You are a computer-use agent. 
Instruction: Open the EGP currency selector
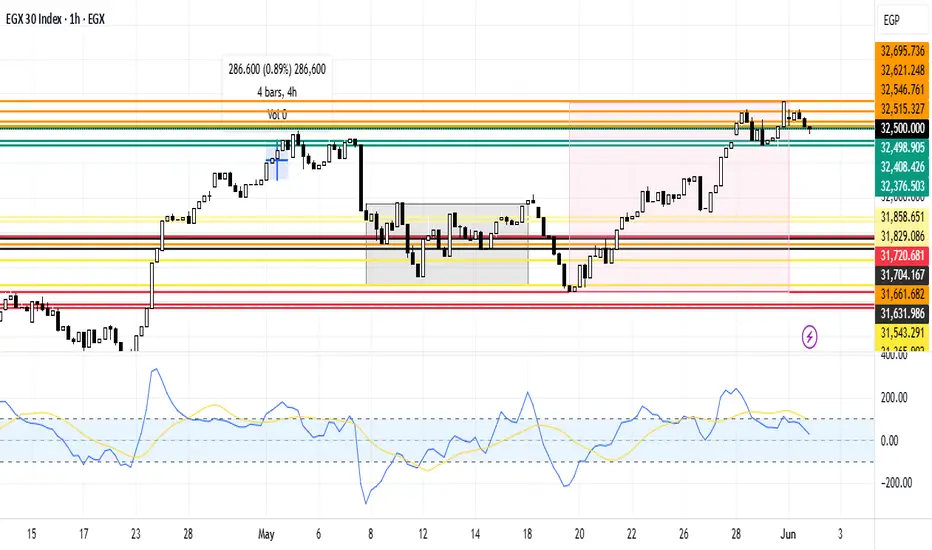903,21
